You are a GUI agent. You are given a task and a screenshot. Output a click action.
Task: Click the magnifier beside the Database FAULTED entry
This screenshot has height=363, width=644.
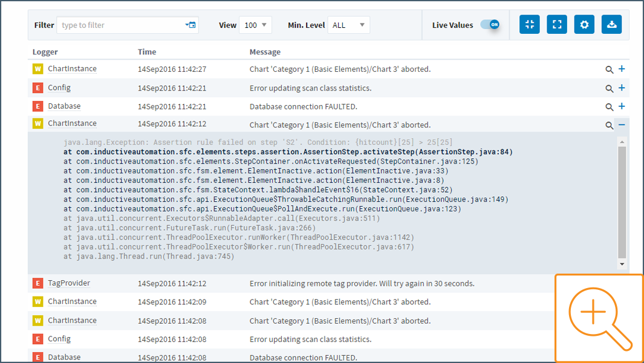pyautogui.click(x=610, y=106)
